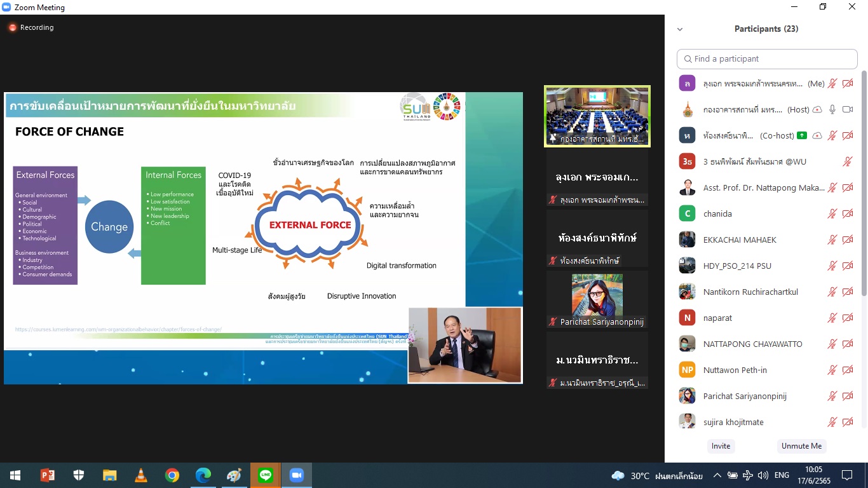The width and height of the screenshot is (868, 488).
Task: Click the 30°C weather widget on the taskbar
Action: coord(657,475)
